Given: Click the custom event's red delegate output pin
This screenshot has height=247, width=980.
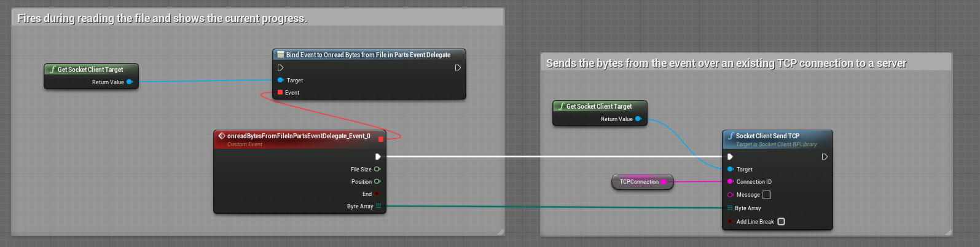Looking at the screenshot, I should click(381, 139).
